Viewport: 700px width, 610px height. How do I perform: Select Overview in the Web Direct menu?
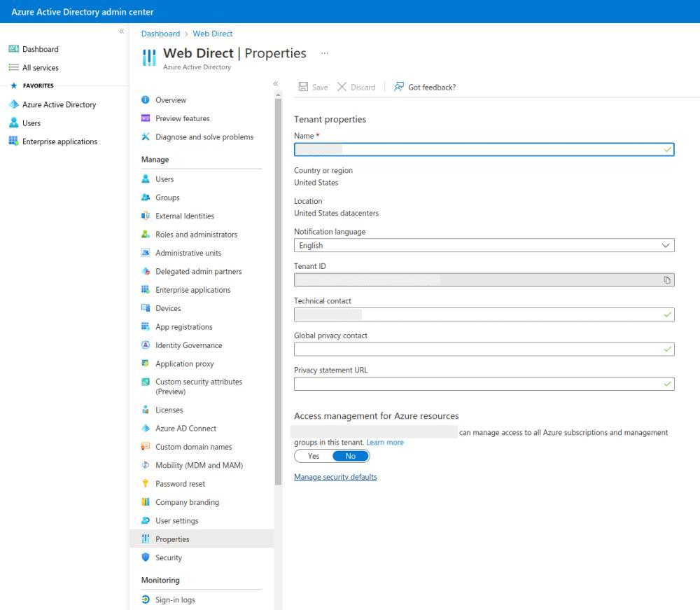point(170,99)
